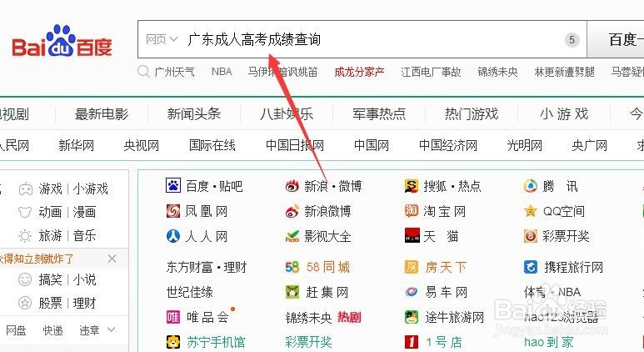
Task: Open the 锦绣未央 hot search link
Action: click(497, 72)
